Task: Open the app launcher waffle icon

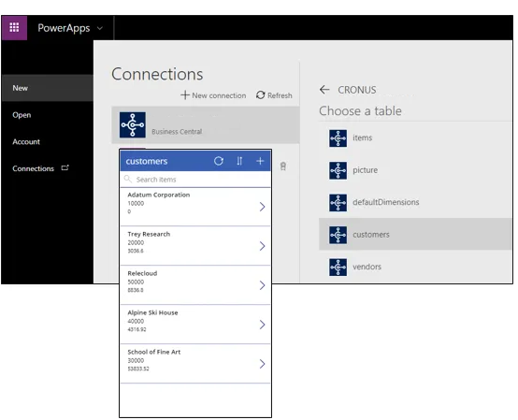Action: 14,27
